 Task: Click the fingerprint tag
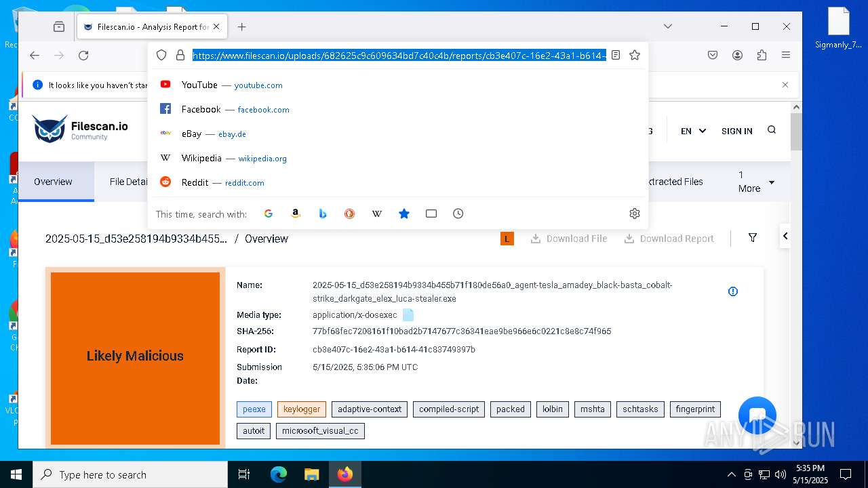pyautogui.click(x=695, y=409)
